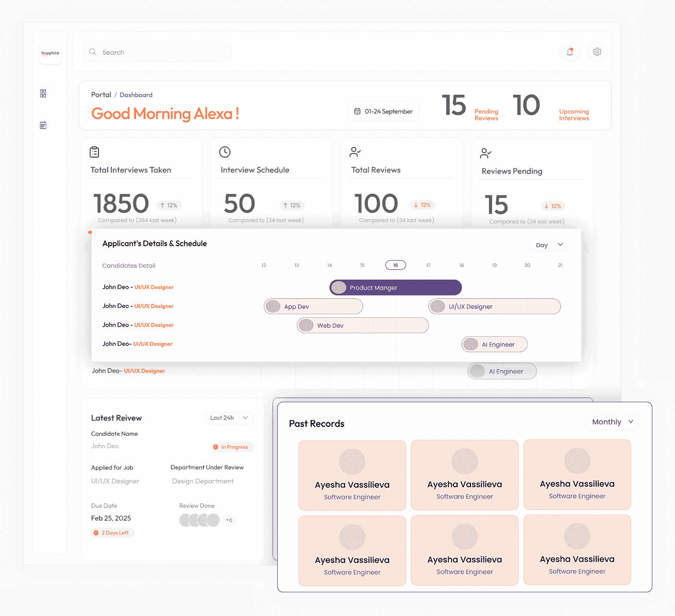This screenshot has height=616, width=675.
Task: Click the clipboard icon on Total Interviews Taken card
Action: 94,152
